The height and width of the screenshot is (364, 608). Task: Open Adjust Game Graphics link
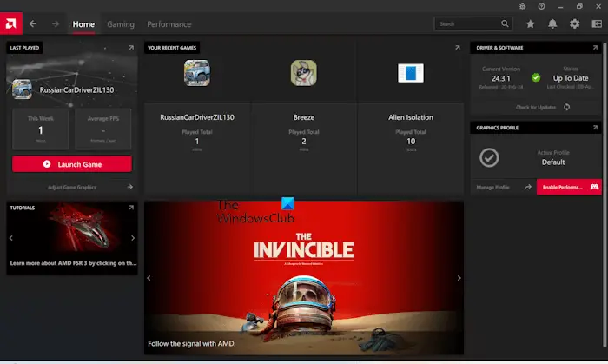pyautogui.click(x=72, y=188)
